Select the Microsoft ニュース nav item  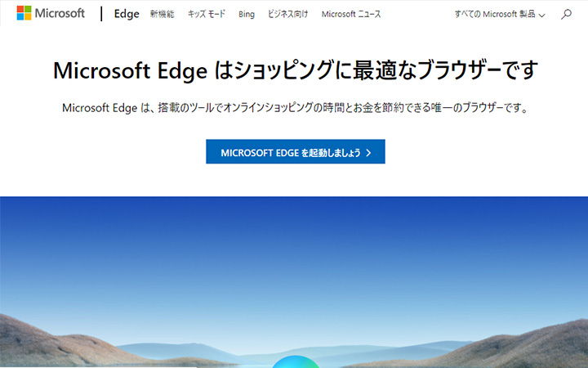point(350,15)
